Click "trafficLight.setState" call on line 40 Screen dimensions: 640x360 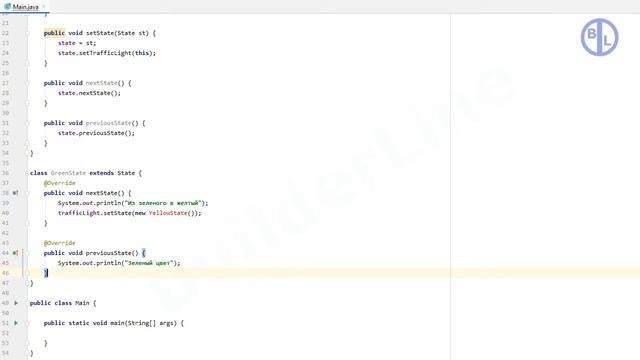[94, 213]
